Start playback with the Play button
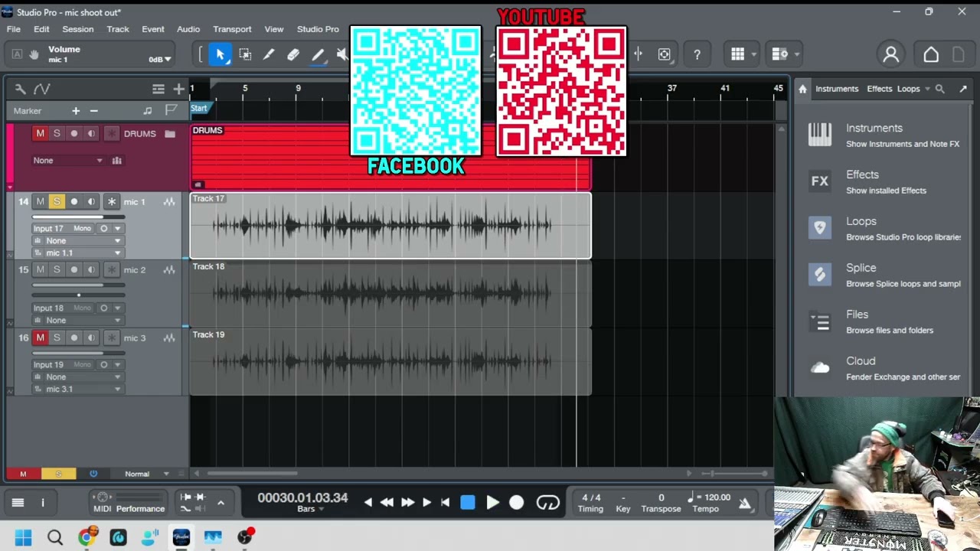 [492, 503]
